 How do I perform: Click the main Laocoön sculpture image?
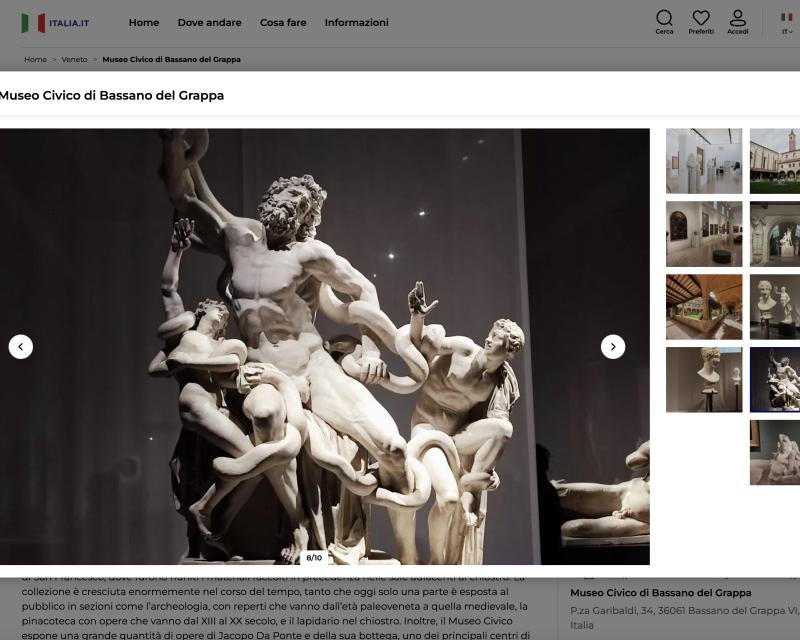click(x=325, y=347)
